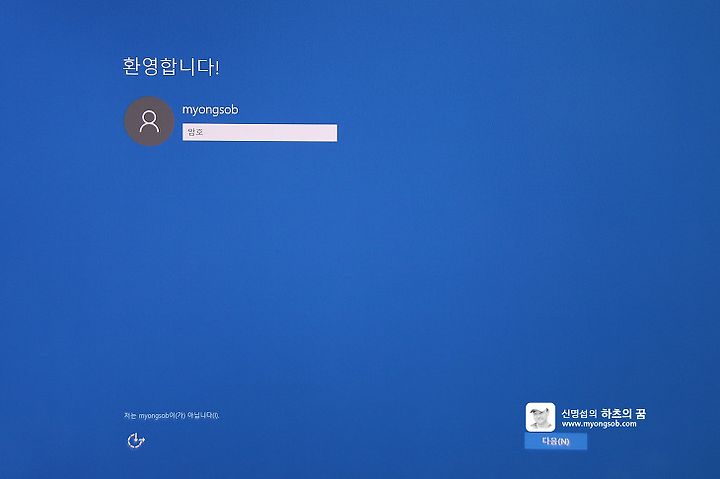720x479 pixels.
Task: Click the 'myongsob이(가) 아닙니다' link
Action: (x=171, y=416)
